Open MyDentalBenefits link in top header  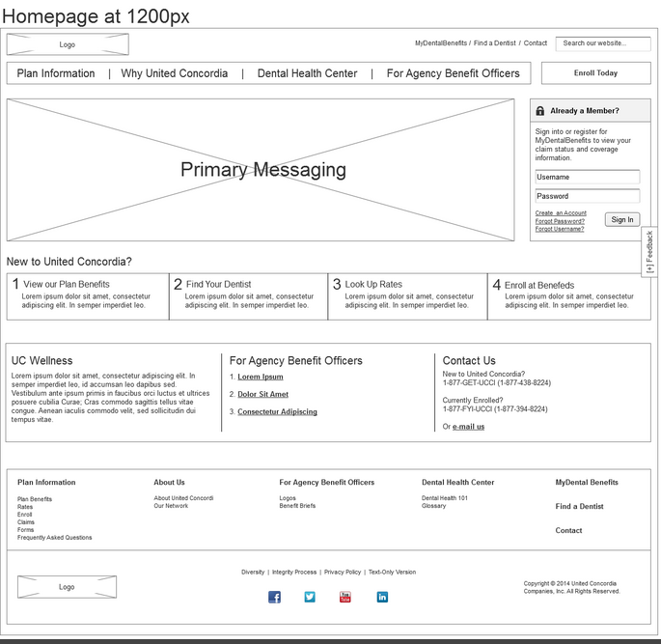441,43
